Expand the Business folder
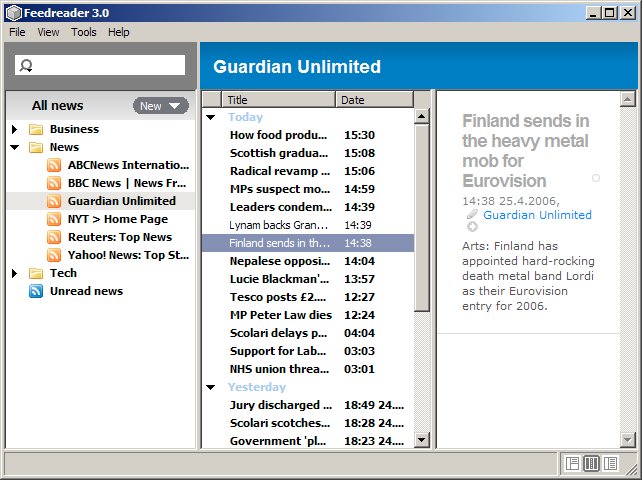 [x=15, y=129]
